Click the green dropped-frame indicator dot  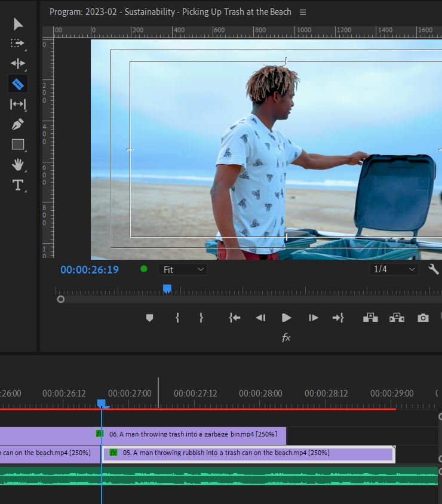pos(144,269)
